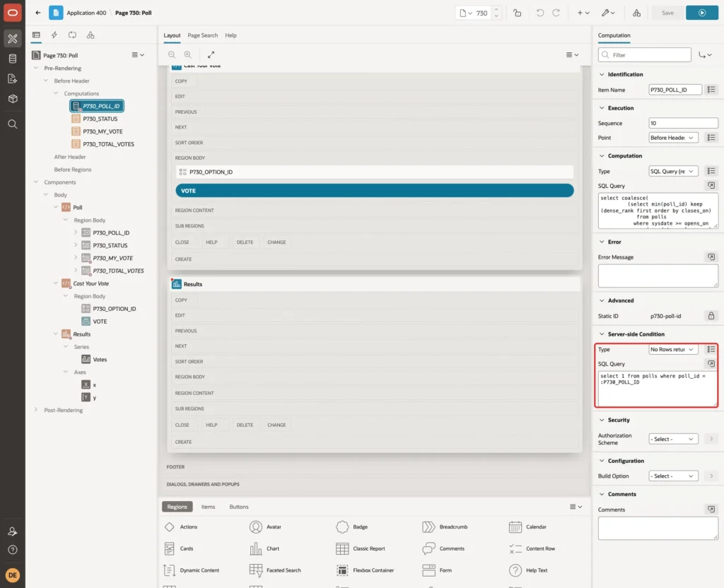Screen dimensions: 724x588
Task: Open item list picker beside Item Name
Action: tap(711, 90)
